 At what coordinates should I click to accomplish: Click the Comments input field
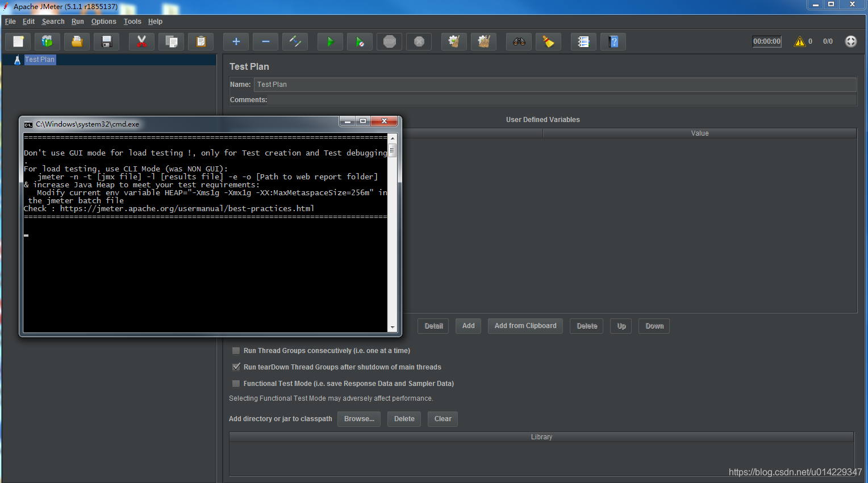click(x=562, y=100)
